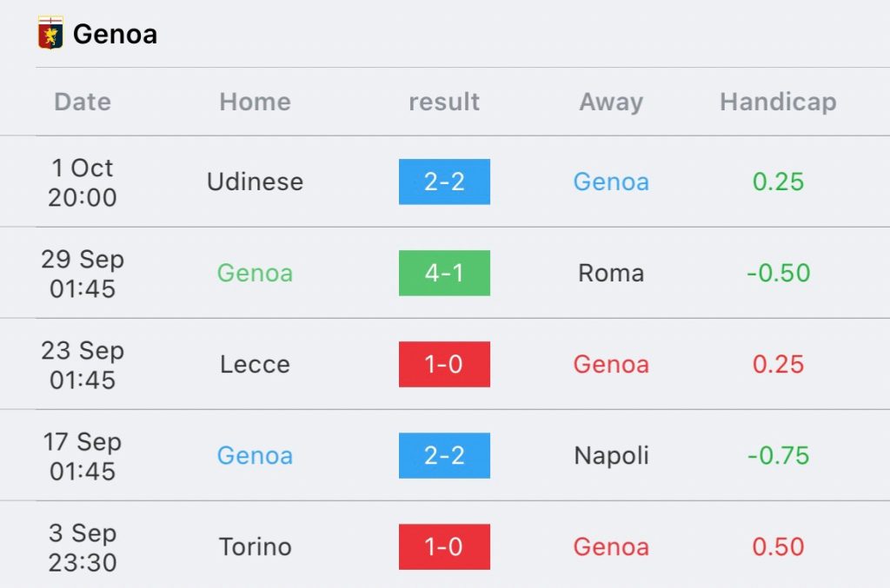Click green Genoa home name versus Roma
Image resolution: width=890 pixels, height=588 pixels.
click(x=255, y=274)
